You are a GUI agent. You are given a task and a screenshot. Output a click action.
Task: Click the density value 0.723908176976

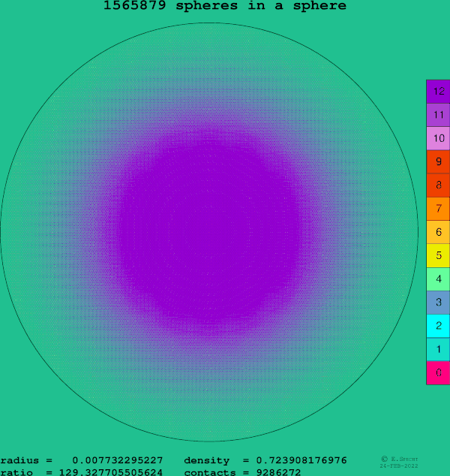click(x=301, y=460)
